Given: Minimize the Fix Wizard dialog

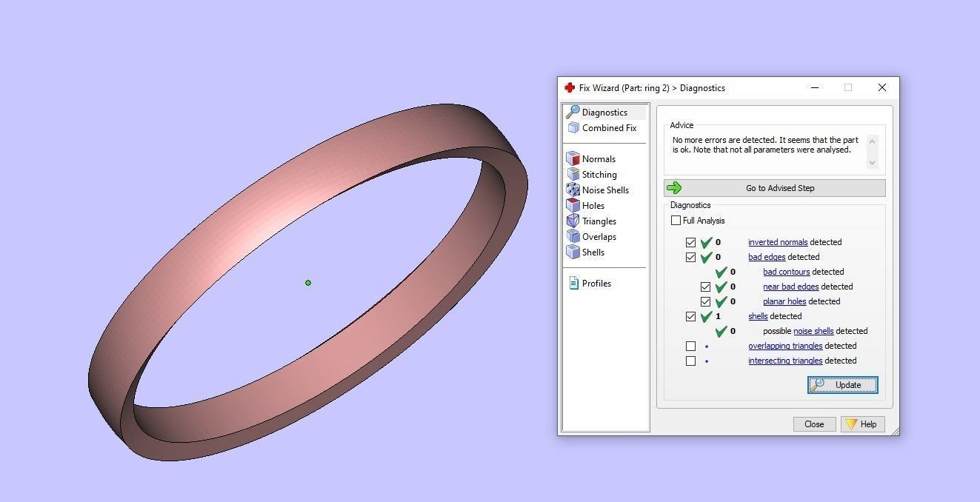Looking at the screenshot, I should click(x=814, y=87).
